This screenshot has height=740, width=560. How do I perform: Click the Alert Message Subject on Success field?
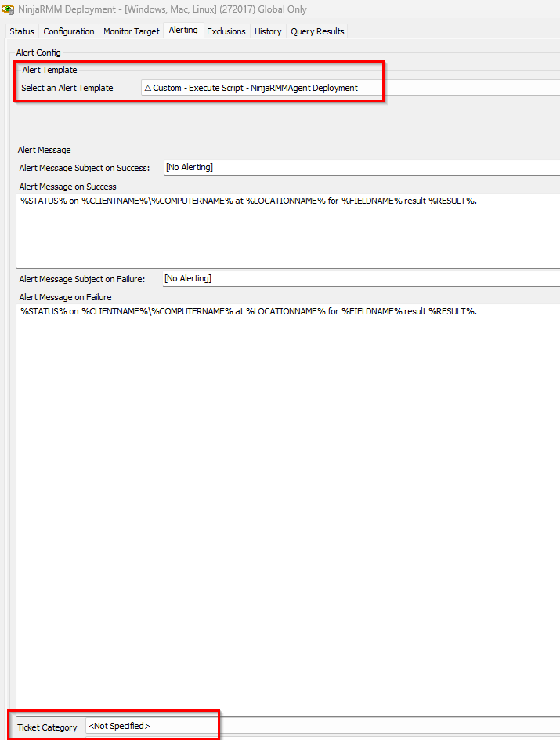tap(362, 168)
